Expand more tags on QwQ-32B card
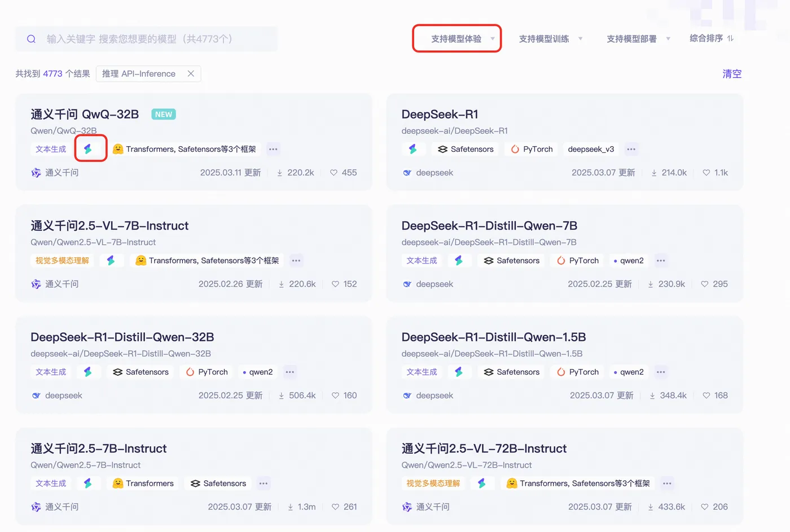790x532 pixels. point(273,149)
